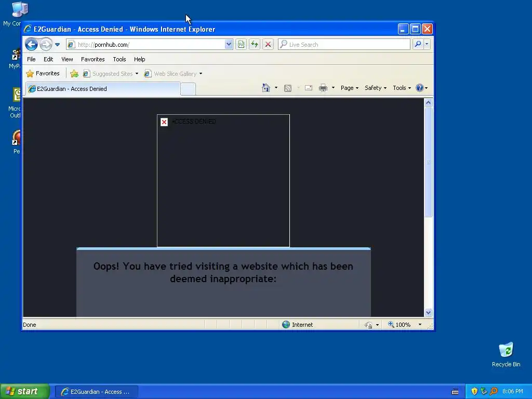This screenshot has width=532, height=399.
Task: Open the search provider dropdown
Action: tap(427, 44)
